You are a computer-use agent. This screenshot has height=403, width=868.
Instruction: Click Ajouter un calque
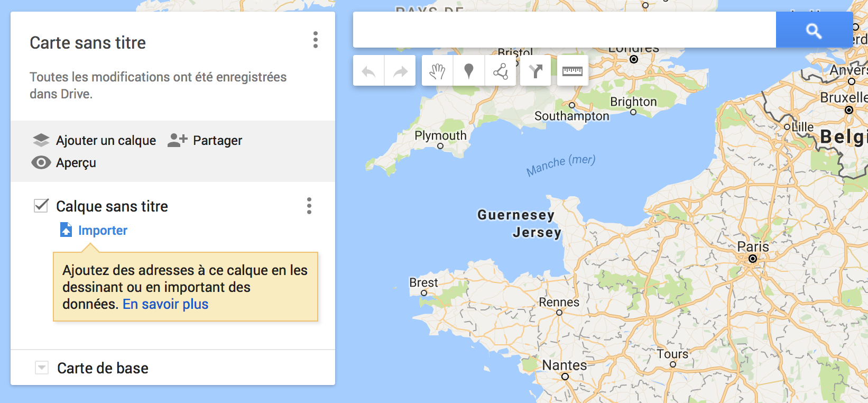click(x=94, y=140)
